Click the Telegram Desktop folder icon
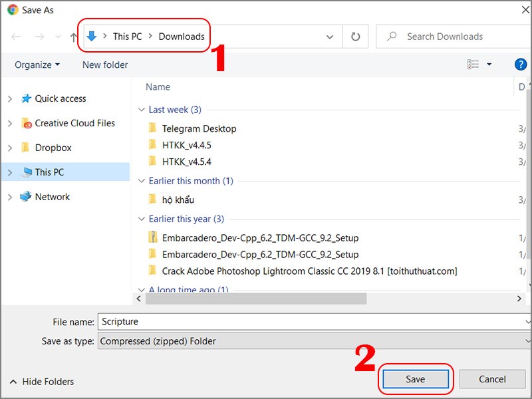Image resolution: width=532 pixels, height=399 pixels. point(153,128)
